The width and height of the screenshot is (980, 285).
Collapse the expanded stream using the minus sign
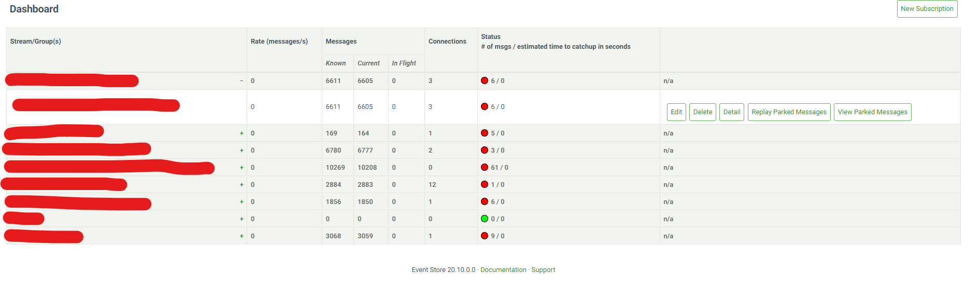pyautogui.click(x=242, y=81)
